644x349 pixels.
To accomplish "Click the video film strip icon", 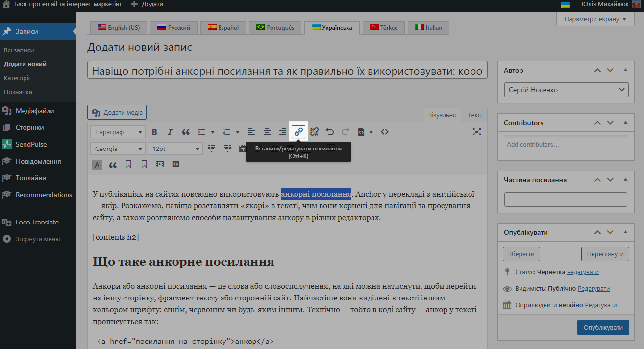I will pos(160,165).
